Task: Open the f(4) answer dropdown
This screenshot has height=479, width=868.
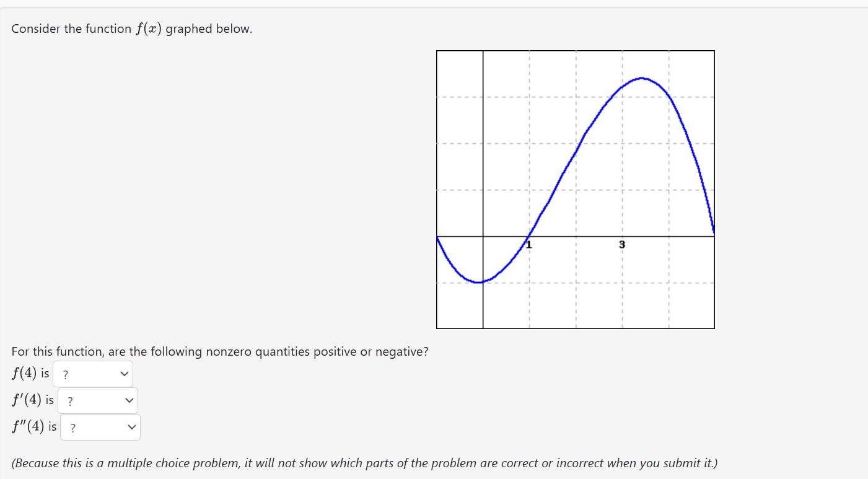Action: pyautogui.click(x=93, y=374)
